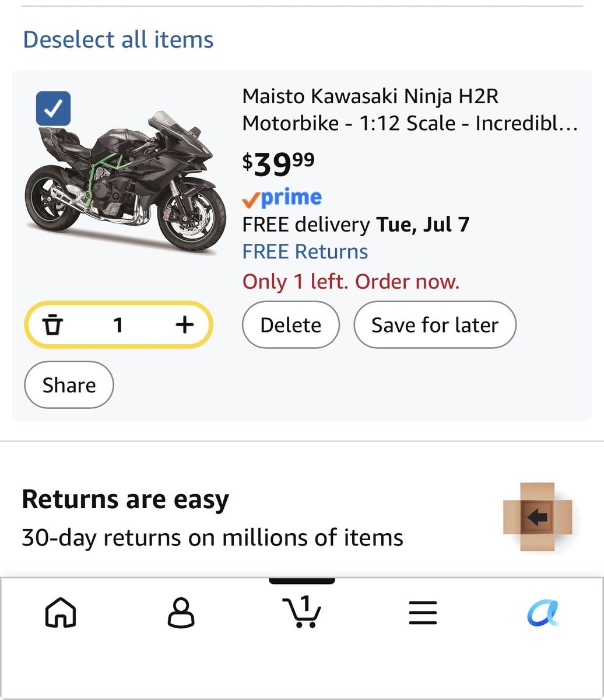Click the returns box arrow icon
This screenshot has width=604, height=700.
click(537, 517)
